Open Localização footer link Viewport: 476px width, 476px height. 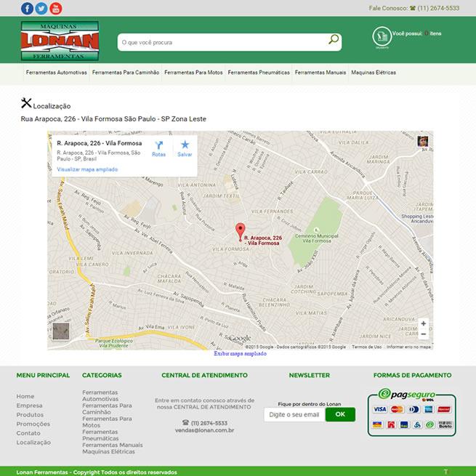pos(33,443)
